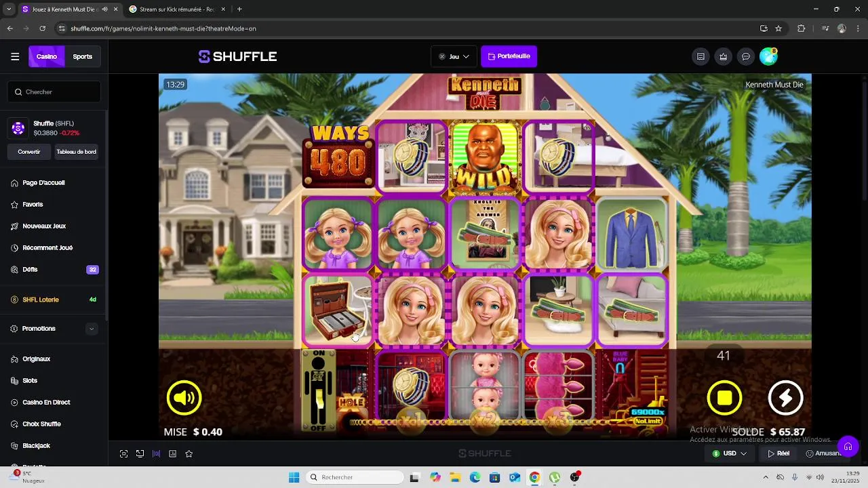Click the Kenneth Wild symbol

point(484,157)
